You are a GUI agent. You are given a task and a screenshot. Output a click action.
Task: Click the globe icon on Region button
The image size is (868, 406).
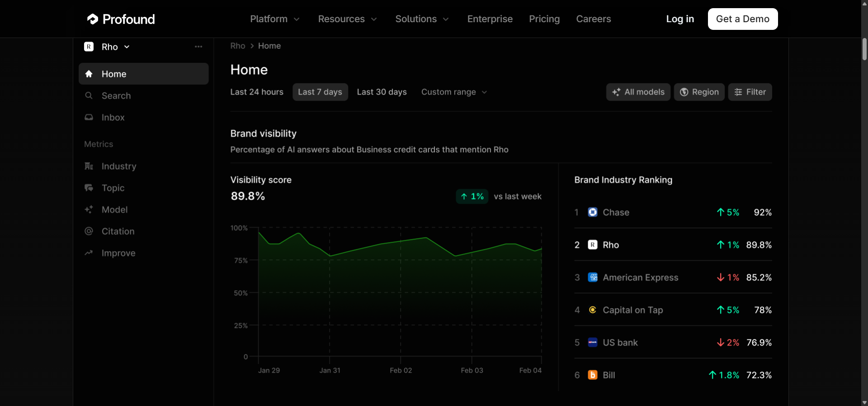pyautogui.click(x=684, y=92)
